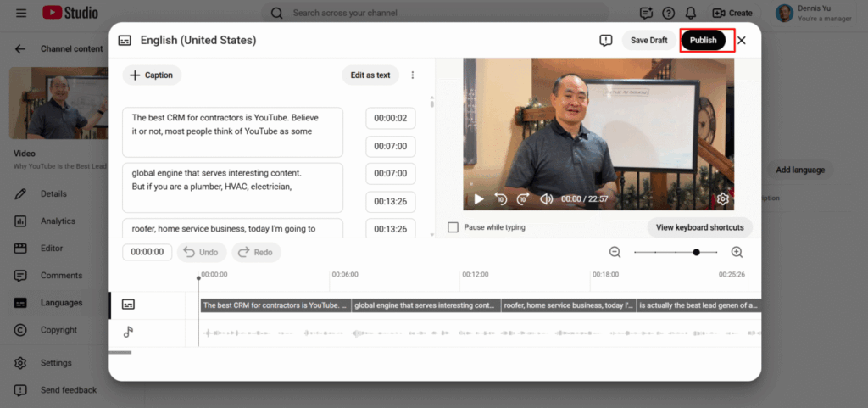Rewind video 10 seconds
The image size is (868, 408).
501,199
